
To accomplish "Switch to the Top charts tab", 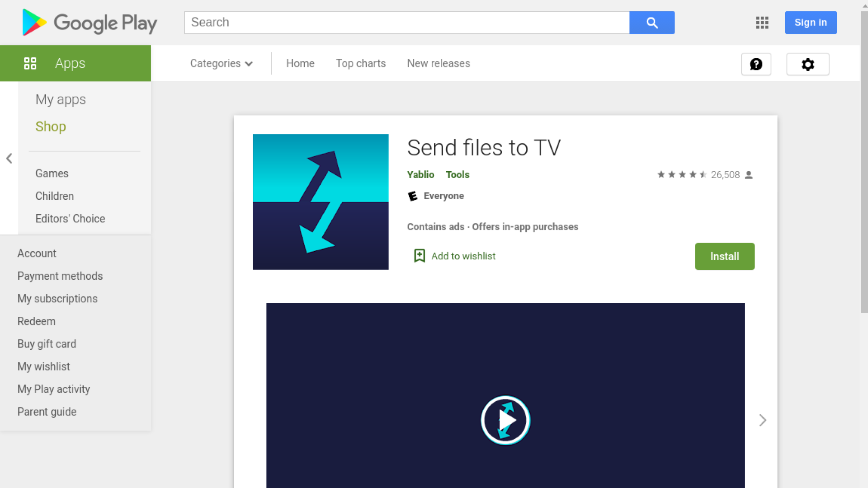I will [x=360, y=63].
